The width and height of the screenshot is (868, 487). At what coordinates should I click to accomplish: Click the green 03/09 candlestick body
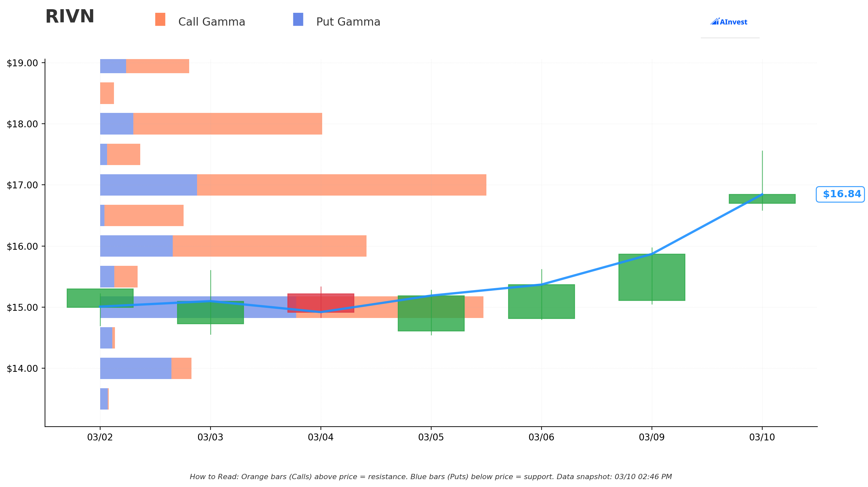(652, 277)
